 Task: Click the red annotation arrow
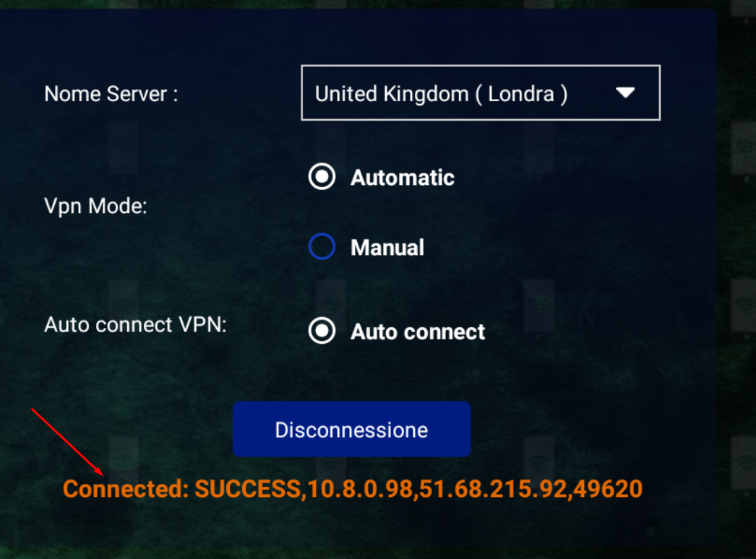coord(69,442)
